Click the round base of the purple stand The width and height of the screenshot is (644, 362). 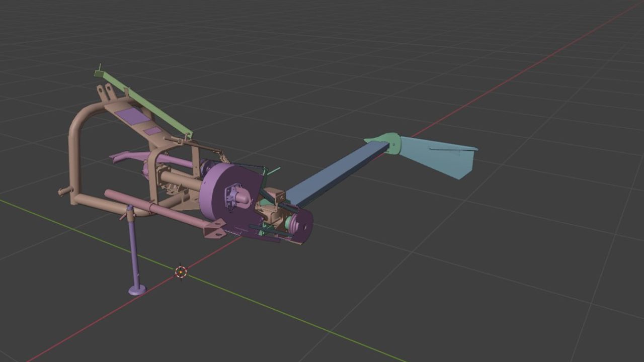[x=137, y=290]
